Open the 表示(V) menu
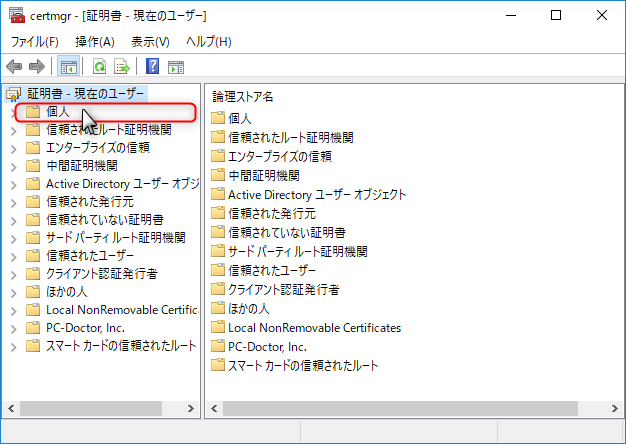 tap(150, 42)
